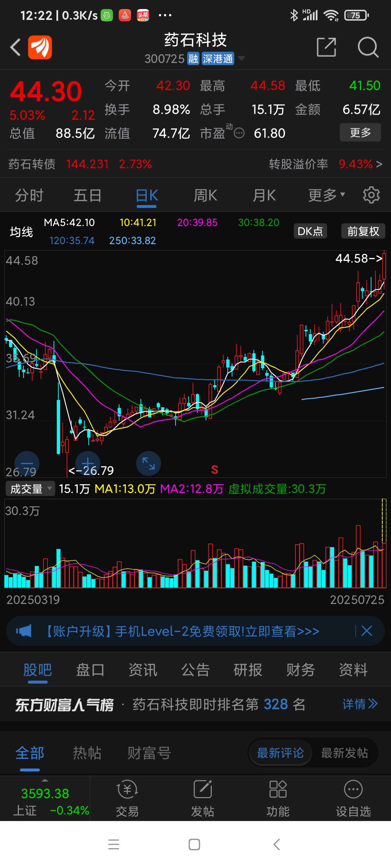Open the 盘口 tab

(x=90, y=670)
